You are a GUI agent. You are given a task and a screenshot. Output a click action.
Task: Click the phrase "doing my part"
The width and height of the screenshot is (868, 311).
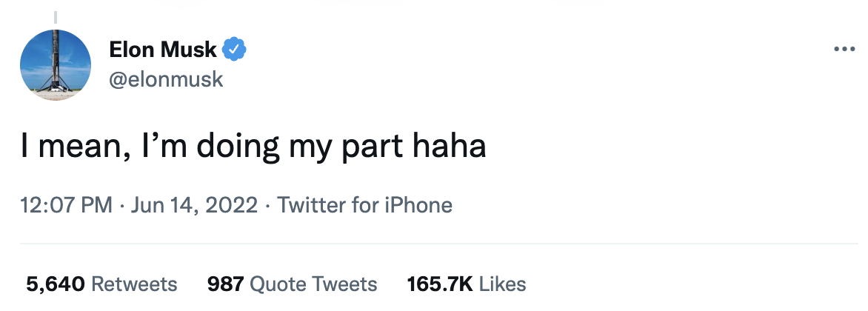[302, 147]
